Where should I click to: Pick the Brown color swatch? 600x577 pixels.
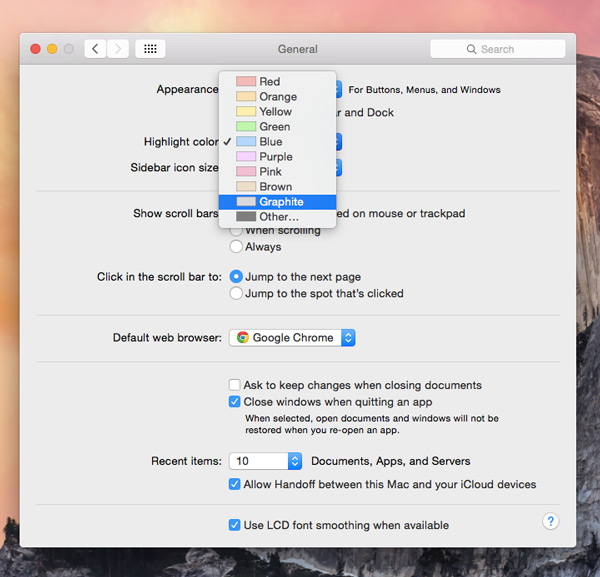tap(246, 186)
